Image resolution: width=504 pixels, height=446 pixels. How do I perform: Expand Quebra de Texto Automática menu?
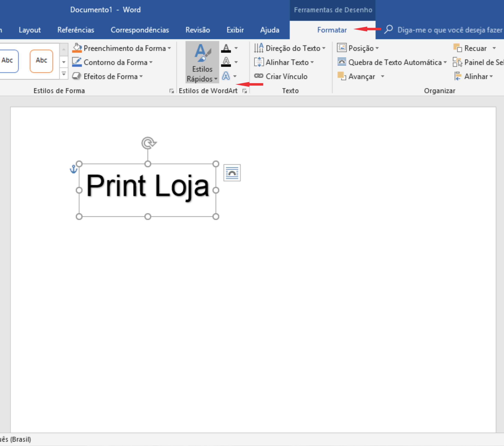coord(445,62)
